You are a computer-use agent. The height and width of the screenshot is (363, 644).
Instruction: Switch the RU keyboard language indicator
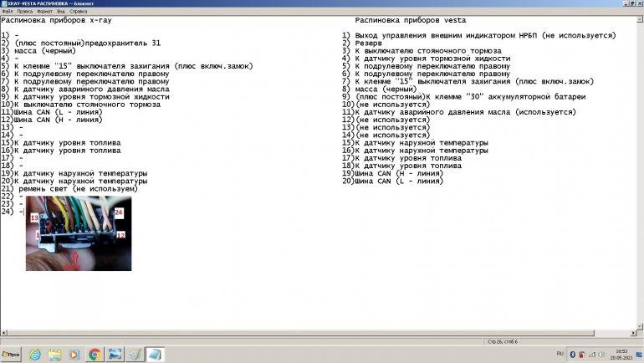560,355
